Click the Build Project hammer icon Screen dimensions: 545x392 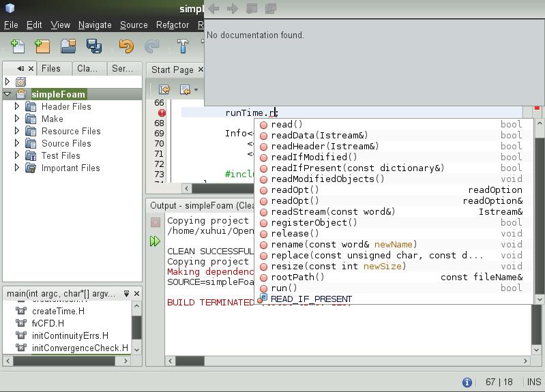tap(183, 46)
